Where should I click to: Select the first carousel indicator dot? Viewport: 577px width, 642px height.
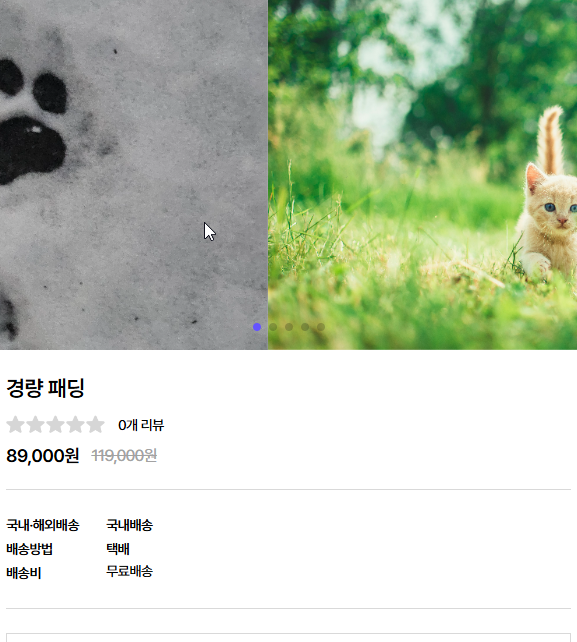point(257,327)
